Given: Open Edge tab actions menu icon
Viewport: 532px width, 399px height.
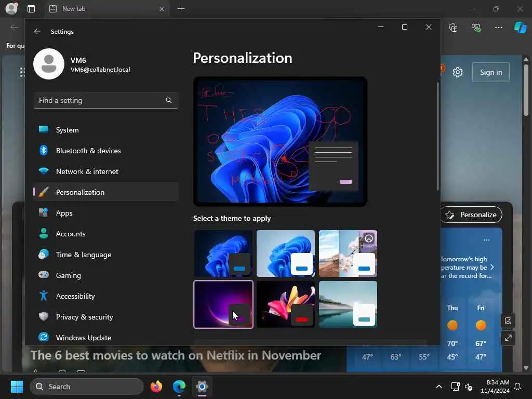Looking at the screenshot, I should click(x=31, y=9).
